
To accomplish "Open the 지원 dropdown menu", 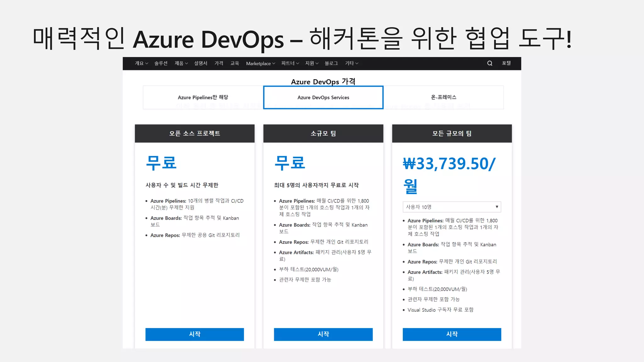I will (x=312, y=63).
